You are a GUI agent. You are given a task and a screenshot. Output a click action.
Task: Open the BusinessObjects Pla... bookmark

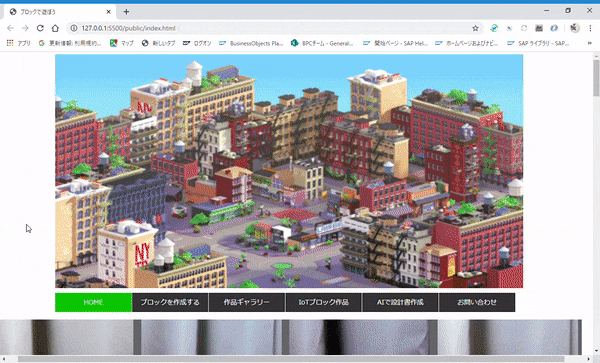tap(251, 43)
